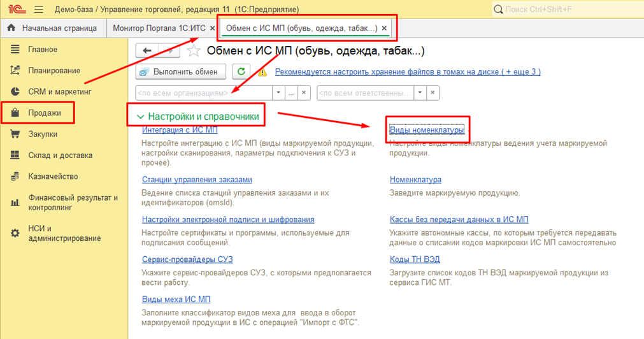
Task: Click the yellow warning triangle icon
Action: (x=262, y=72)
